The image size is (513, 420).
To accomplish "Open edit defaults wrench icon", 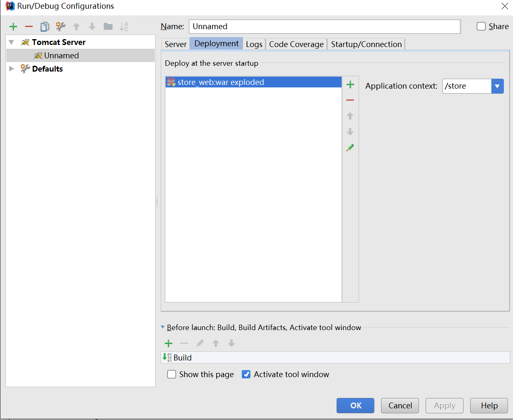I will click(61, 27).
